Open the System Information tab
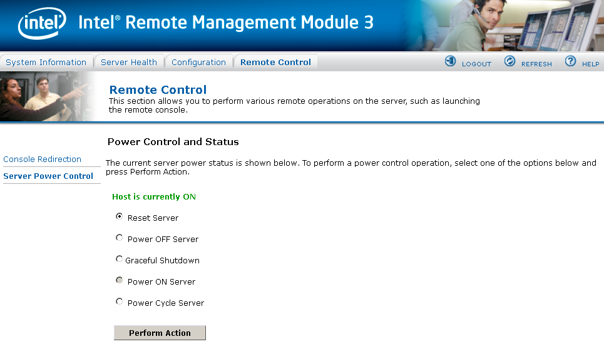This screenshot has height=364, width=604. tap(46, 63)
